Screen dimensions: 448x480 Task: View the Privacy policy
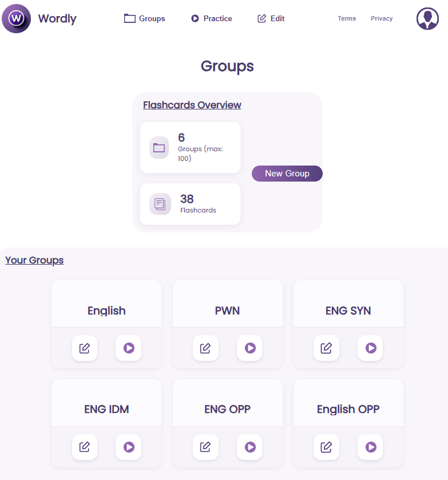(381, 18)
